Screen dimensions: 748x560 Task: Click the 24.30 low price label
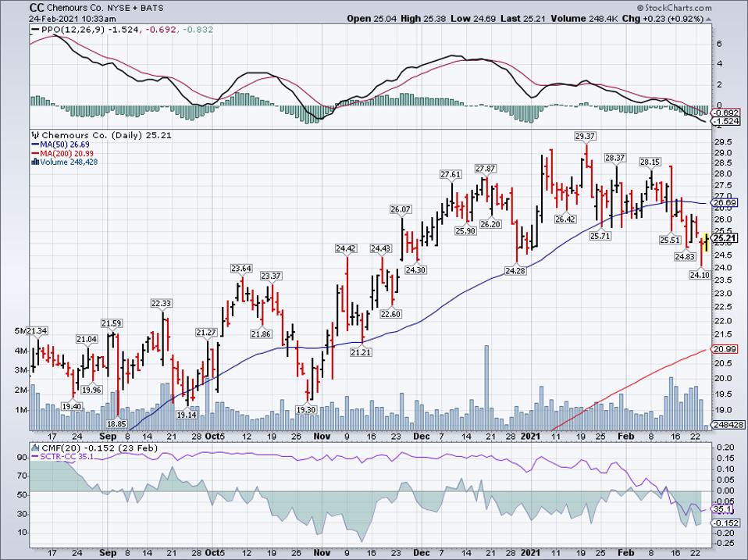[x=415, y=270]
